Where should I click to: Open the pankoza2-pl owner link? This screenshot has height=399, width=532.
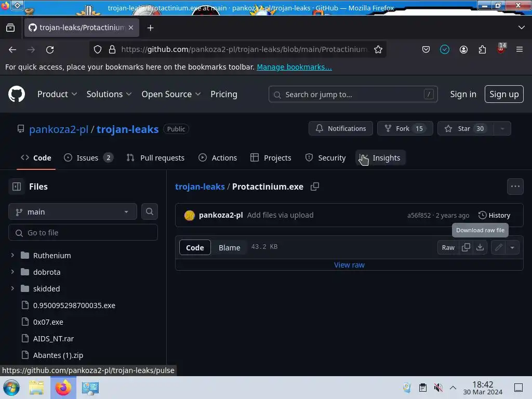[x=59, y=129]
